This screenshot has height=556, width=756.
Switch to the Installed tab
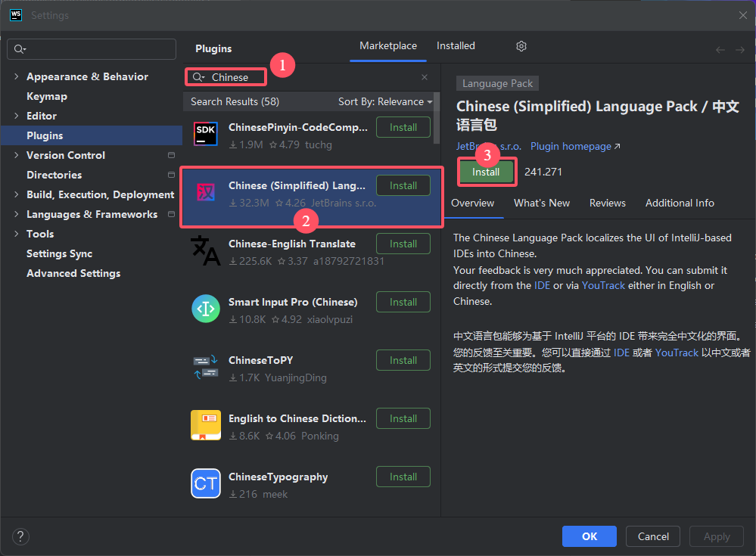pyautogui.click(x=456, y=46)
